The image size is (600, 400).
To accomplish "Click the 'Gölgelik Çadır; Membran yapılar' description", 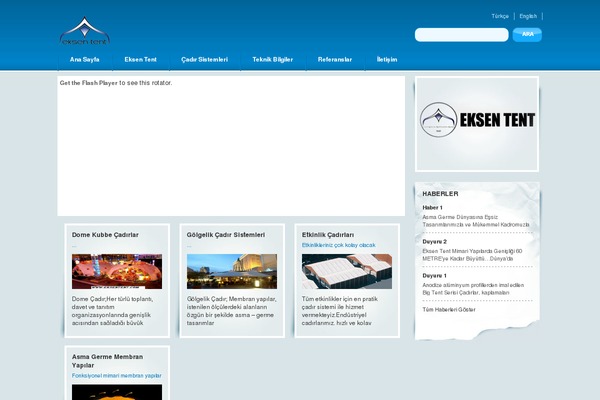I will click(x=232, y=311).
